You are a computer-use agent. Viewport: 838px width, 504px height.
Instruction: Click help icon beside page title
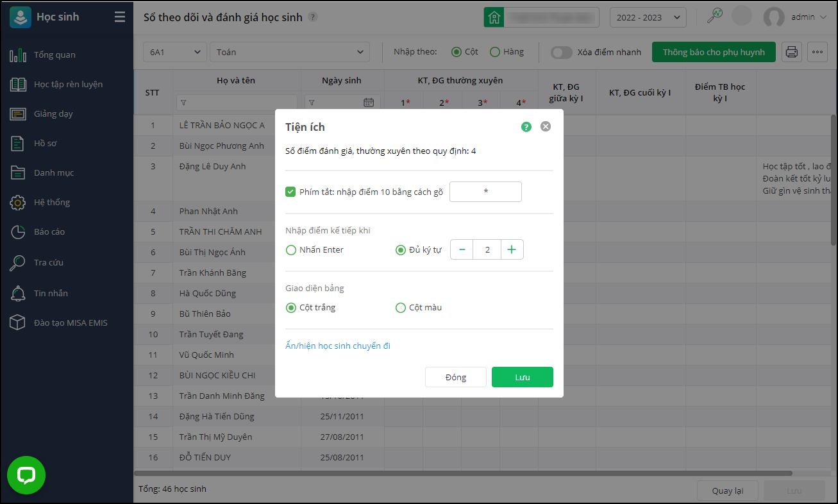[x=312, y=17]
